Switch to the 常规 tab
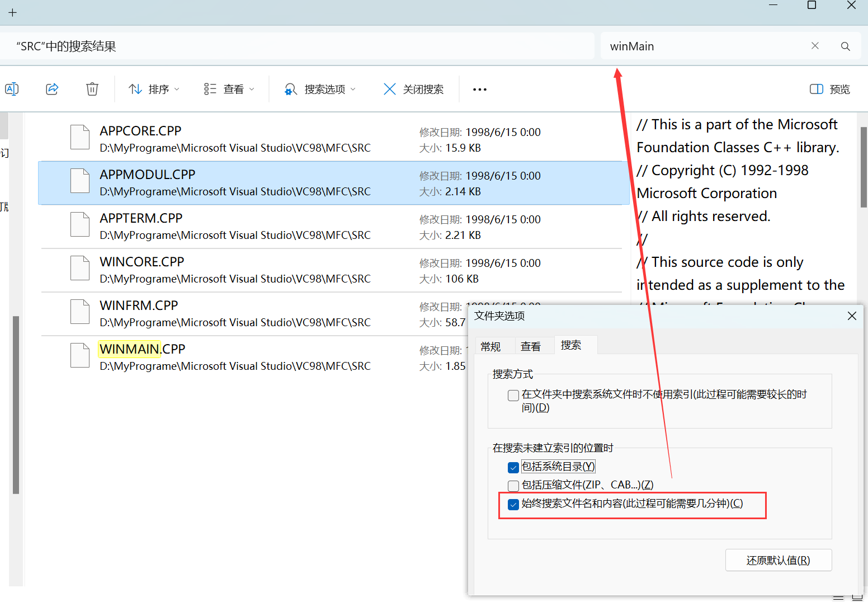 pos(490,346)
